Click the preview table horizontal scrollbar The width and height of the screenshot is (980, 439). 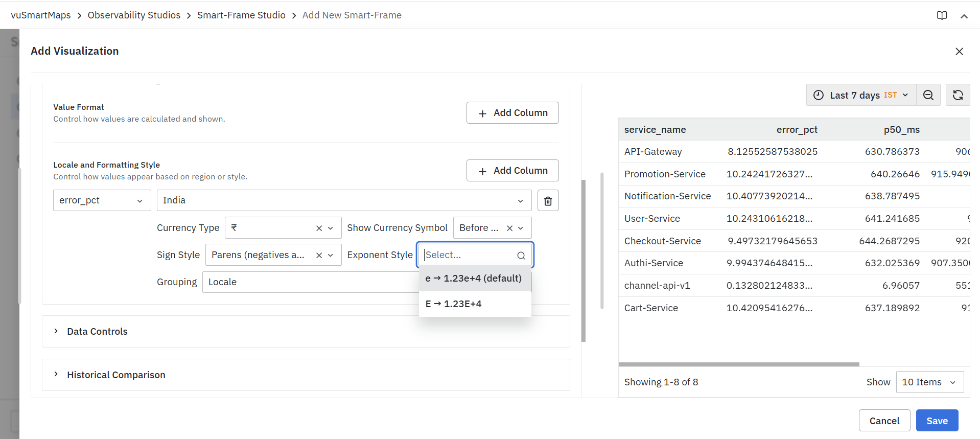tap(739, 364)
